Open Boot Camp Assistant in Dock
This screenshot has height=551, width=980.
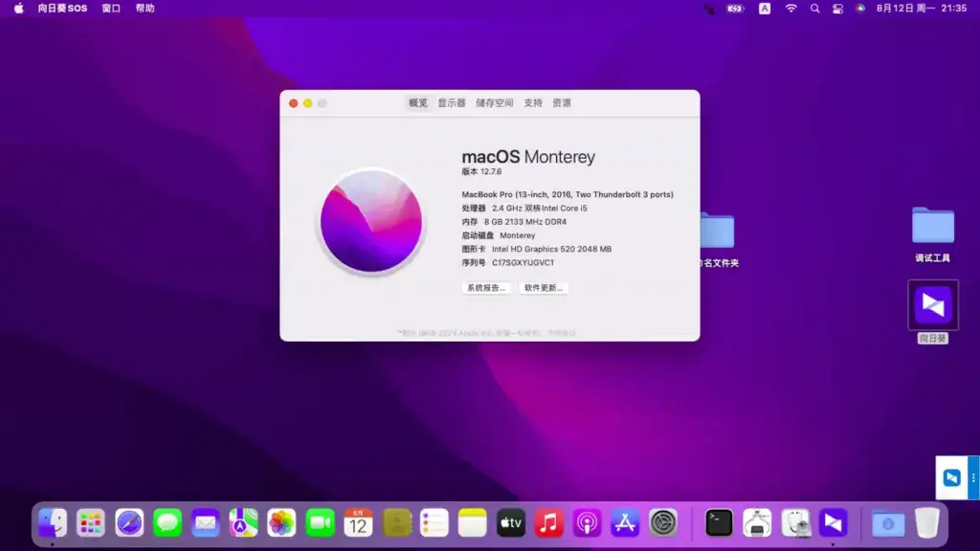[x=757, y=523]
